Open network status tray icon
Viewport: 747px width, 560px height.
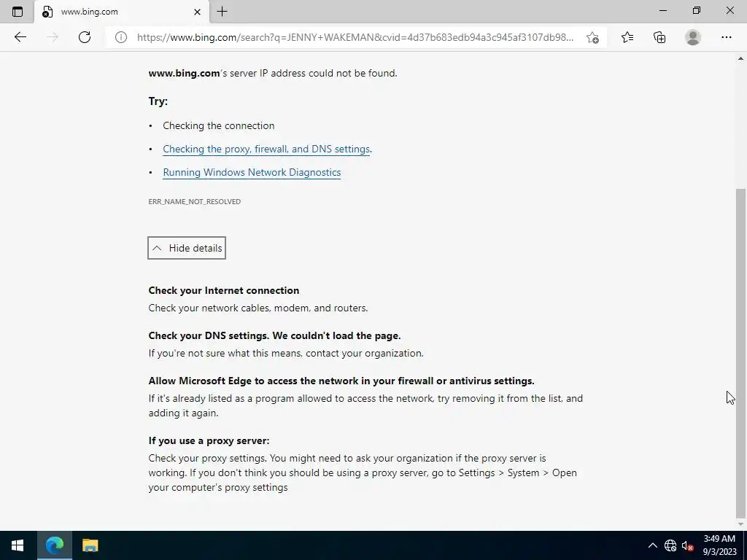tap(670, 545)
